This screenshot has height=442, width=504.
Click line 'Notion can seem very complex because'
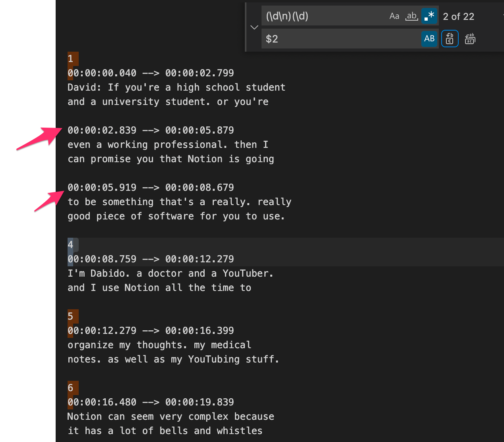171,417
